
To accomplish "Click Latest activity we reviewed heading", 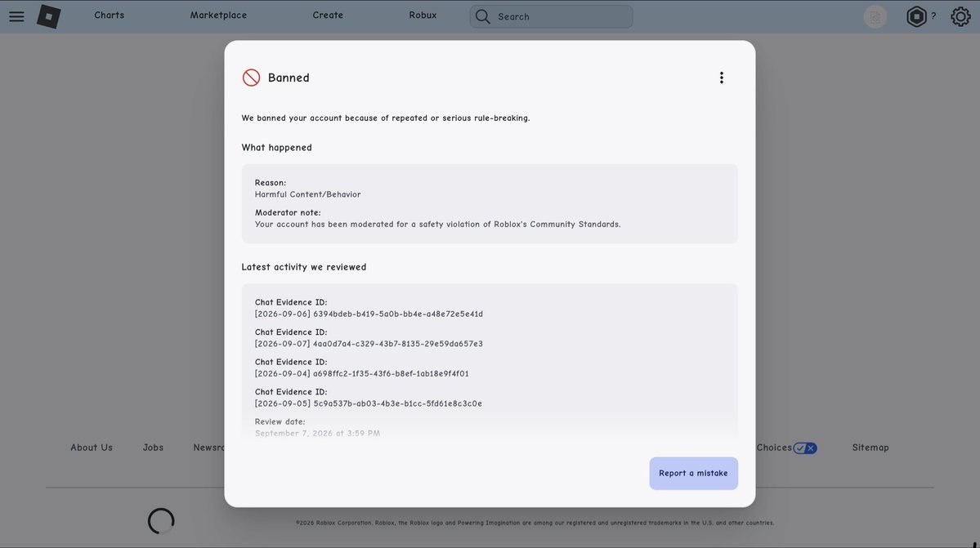I will (x=304, y=266).
